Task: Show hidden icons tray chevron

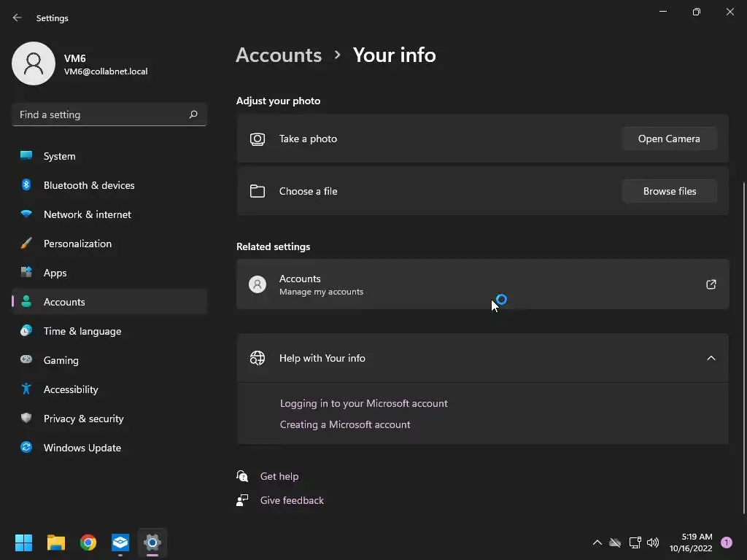Action: (x=597, y=542)
